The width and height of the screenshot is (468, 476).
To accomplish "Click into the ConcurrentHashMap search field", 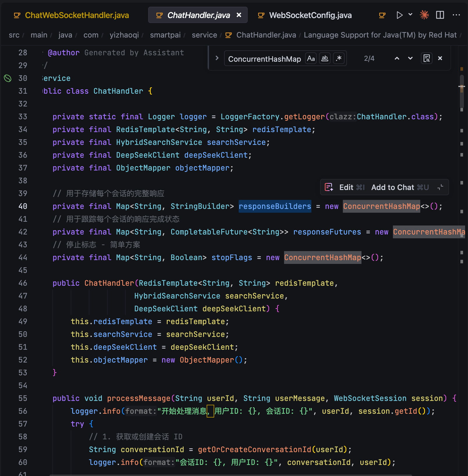I will click(x=264, y=59).
